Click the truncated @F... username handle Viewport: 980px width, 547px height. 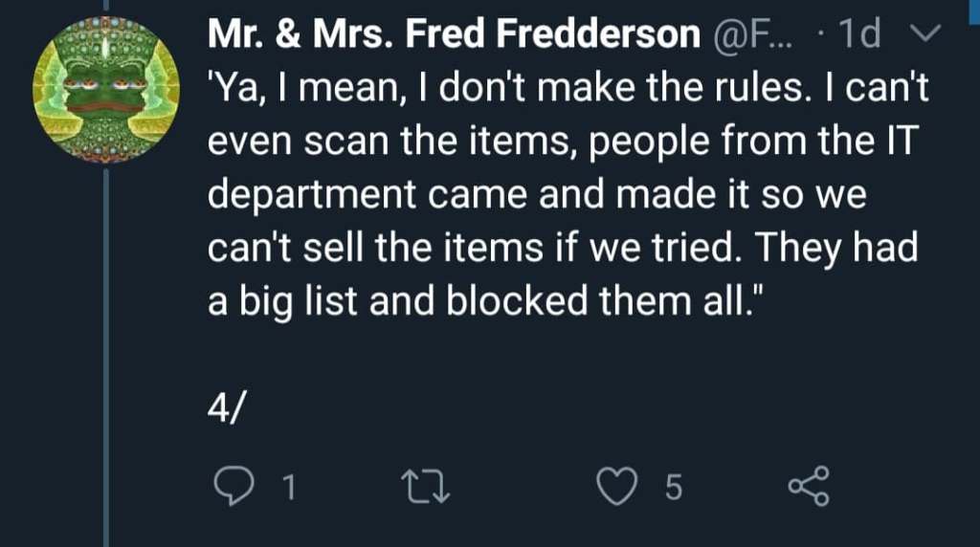752,35
